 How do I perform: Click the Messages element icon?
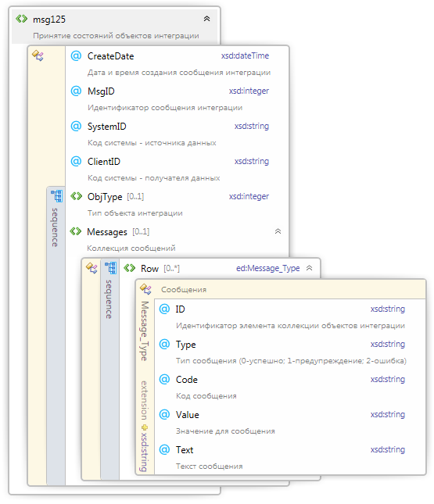point(76,231)
